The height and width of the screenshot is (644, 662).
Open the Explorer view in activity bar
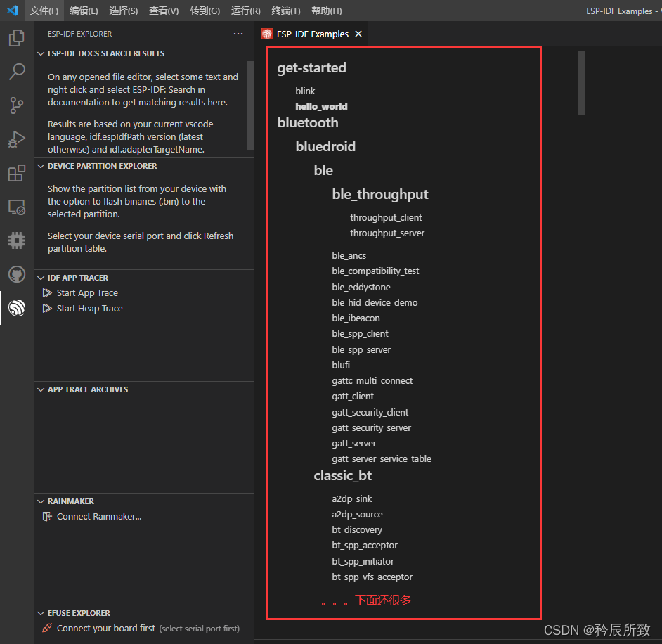click(x=17, y=38)
